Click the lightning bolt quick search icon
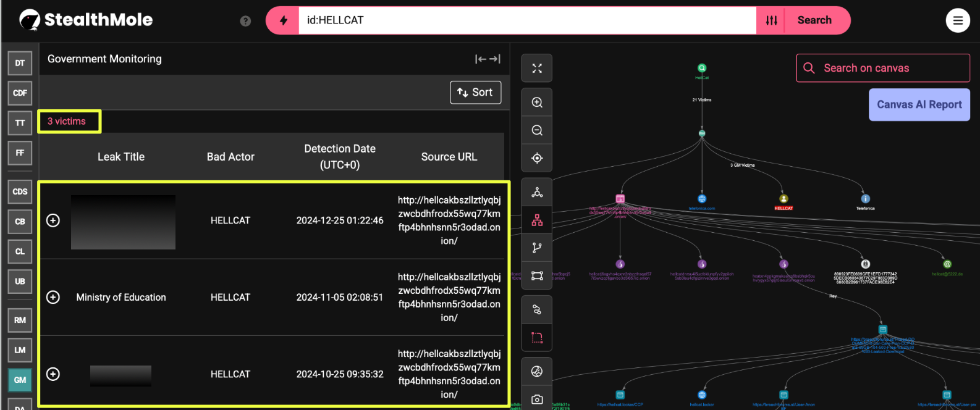The image size is (980, 410). tap(283, 20)
